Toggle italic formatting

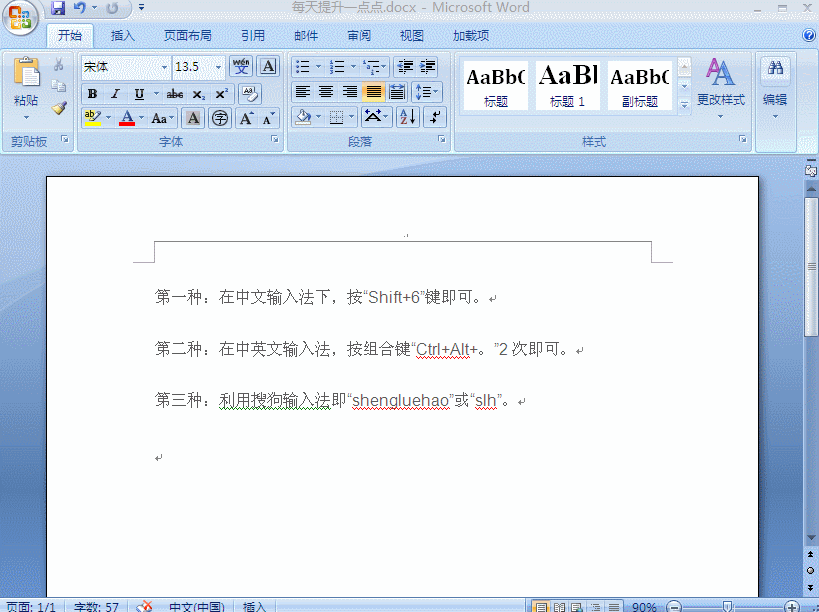coord(115,94)
